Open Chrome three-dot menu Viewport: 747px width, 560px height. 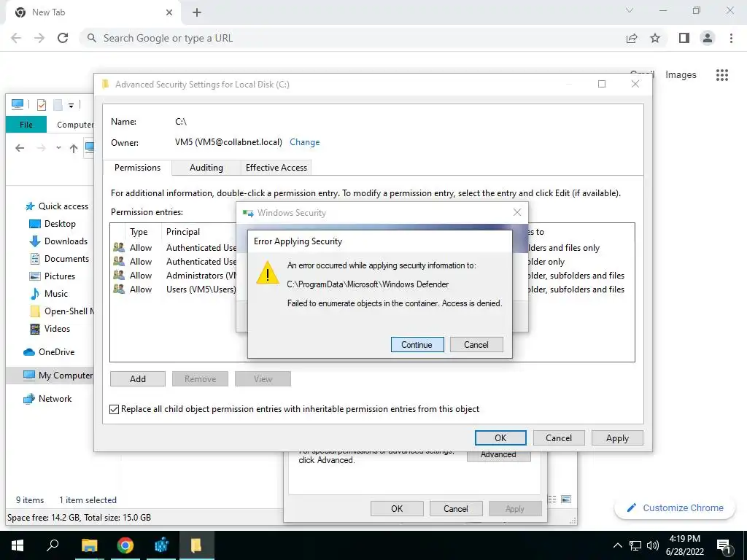click(731, 38)
